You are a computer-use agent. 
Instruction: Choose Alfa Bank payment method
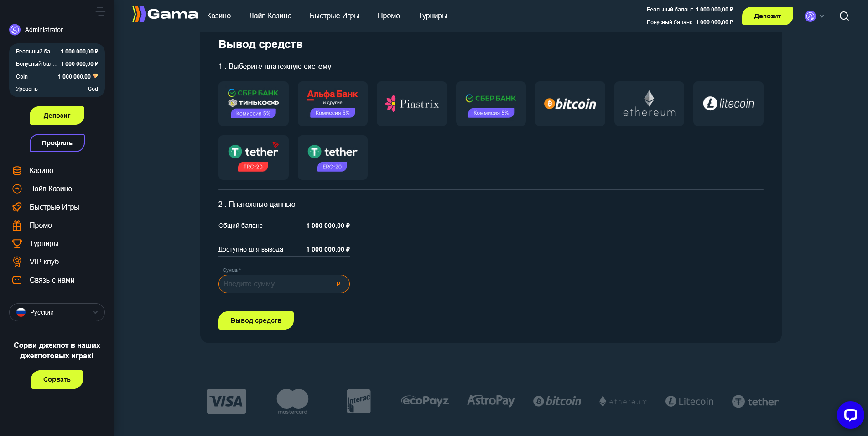coord(333,104)
